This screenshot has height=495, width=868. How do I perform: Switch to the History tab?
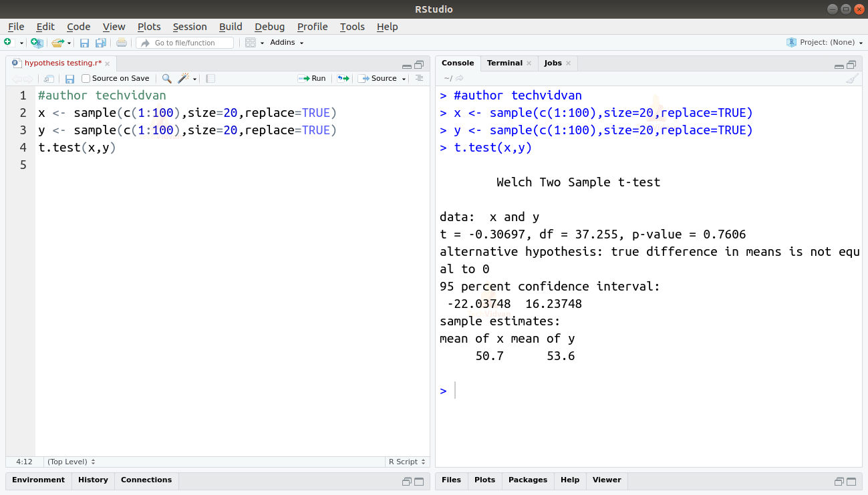coord(93,480)
